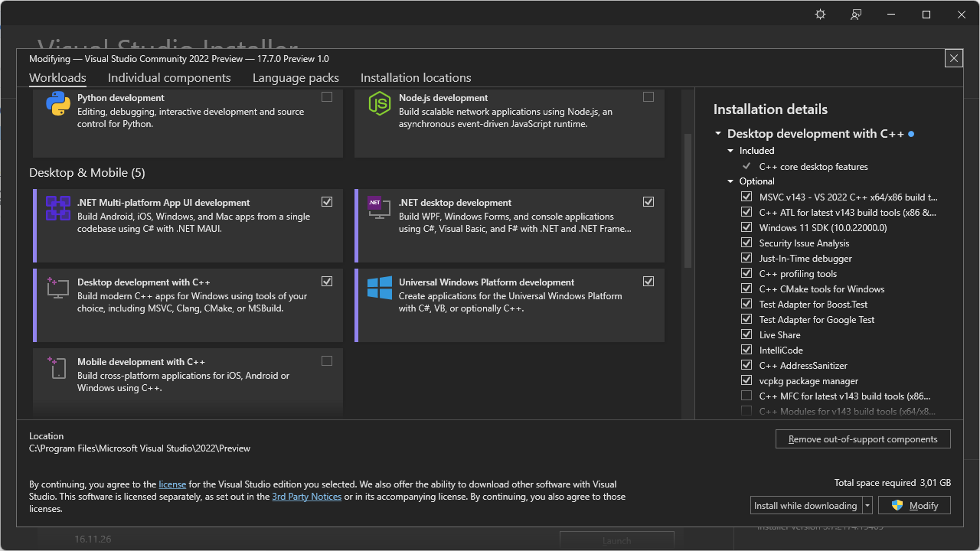Screen dimensions: 980x551
Task: Open the Install while downloading dropdown arrow
Action: (866, 505)
